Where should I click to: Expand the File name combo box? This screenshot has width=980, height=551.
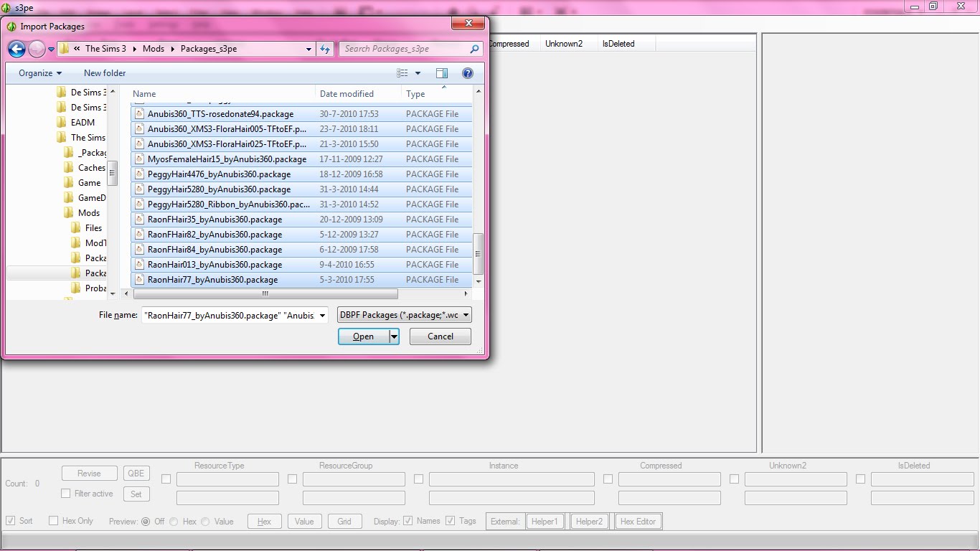pyautogui.click(x=322, y=314)
